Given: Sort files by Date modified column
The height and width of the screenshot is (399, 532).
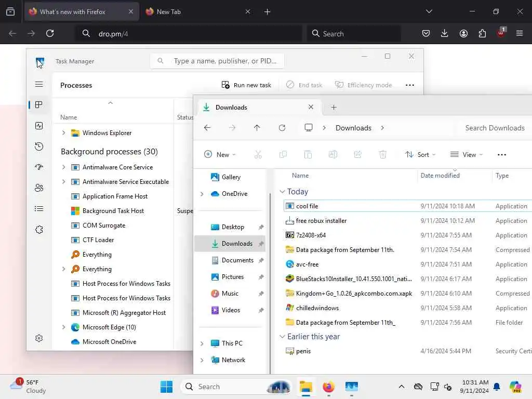Looking at the screenshot, I should pyautogui.click(x=440, y=176).
